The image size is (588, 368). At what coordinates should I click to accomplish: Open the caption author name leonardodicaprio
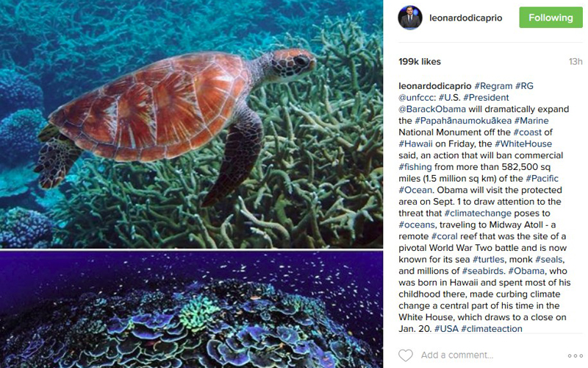click(434, 86)
